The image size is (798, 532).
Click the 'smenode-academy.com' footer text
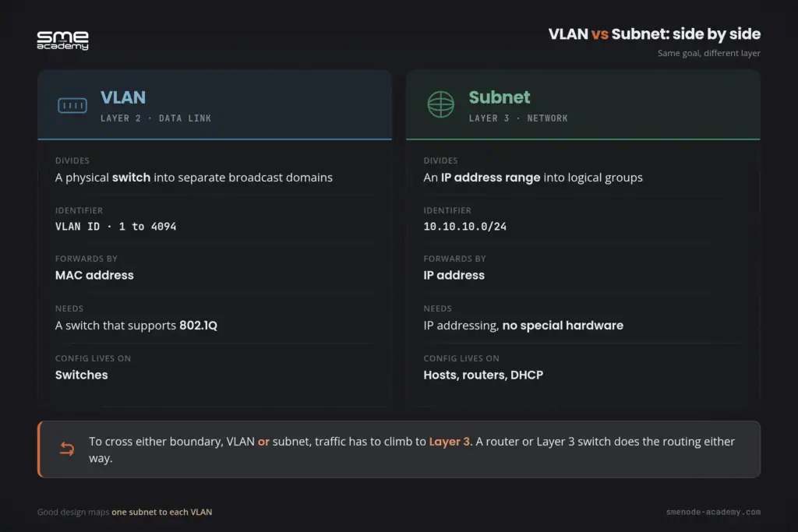[713, 513]
